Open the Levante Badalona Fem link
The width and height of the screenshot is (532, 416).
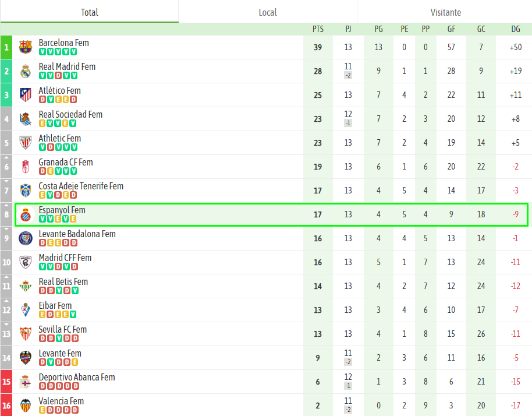pos(77,234)
